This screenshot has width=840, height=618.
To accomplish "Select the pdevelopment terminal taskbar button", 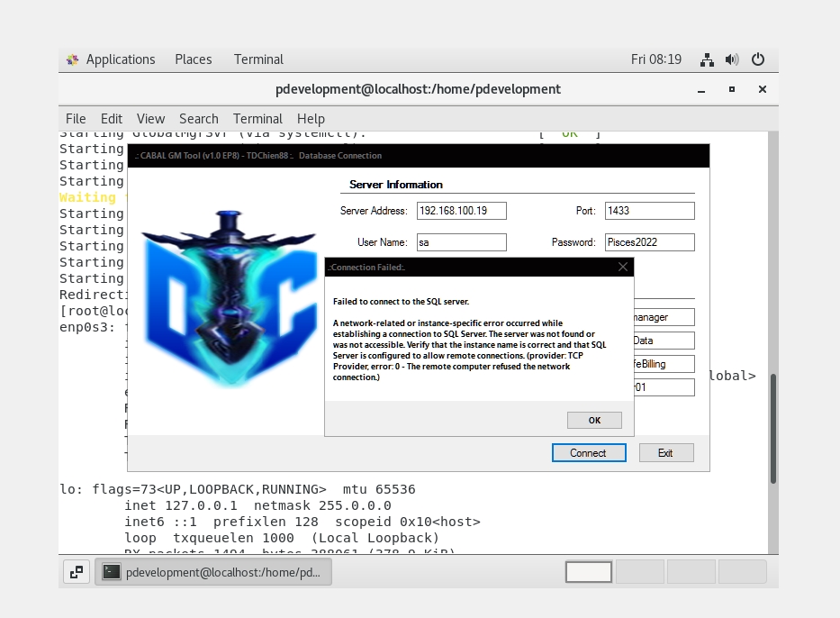I will pos(213,572).
